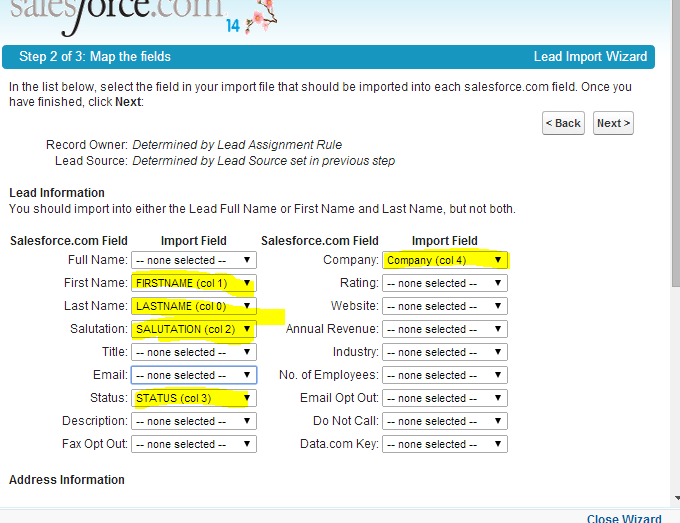The width and height of the screenshot is (680, 523).
Task: Open the No. of Employees dropdown
Action: point(445,375)
